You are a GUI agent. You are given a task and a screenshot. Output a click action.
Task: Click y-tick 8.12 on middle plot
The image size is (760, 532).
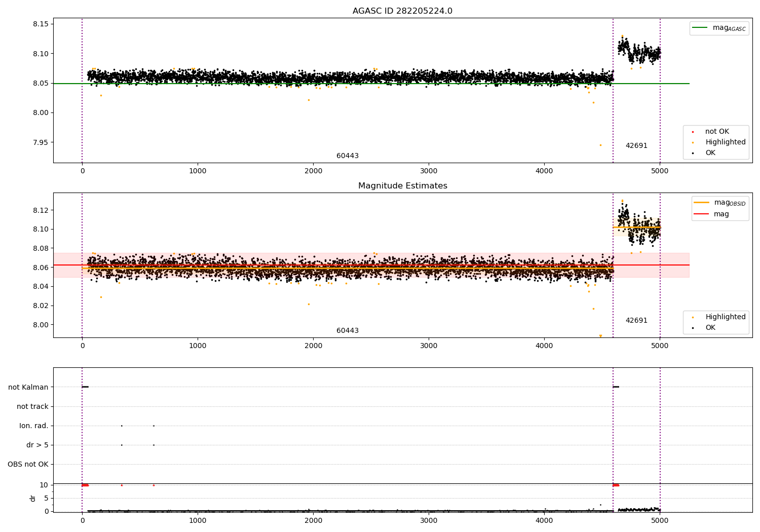[x=40, y=210]
